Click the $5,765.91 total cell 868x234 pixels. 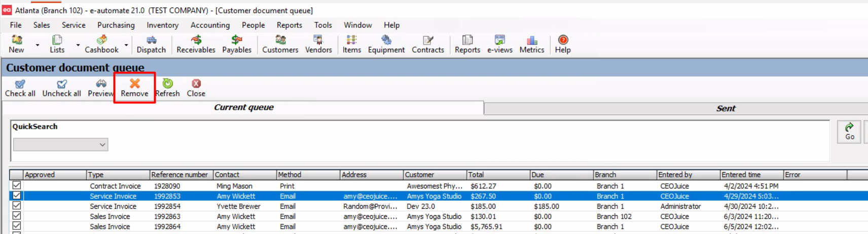point(498,226)
